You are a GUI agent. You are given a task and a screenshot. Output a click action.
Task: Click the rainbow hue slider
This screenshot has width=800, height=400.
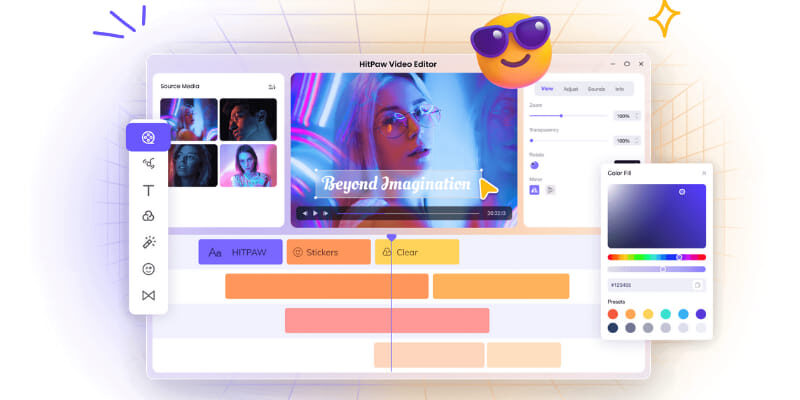(657, 257)
